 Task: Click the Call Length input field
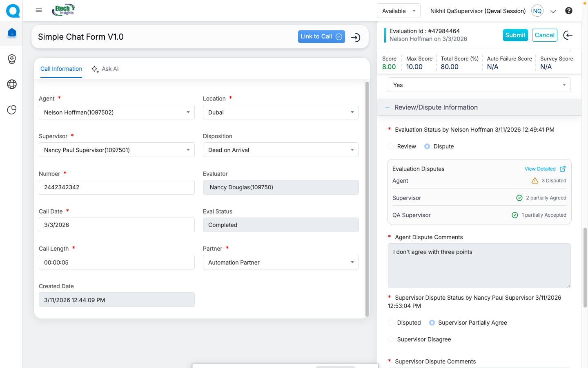coord(116,263)
